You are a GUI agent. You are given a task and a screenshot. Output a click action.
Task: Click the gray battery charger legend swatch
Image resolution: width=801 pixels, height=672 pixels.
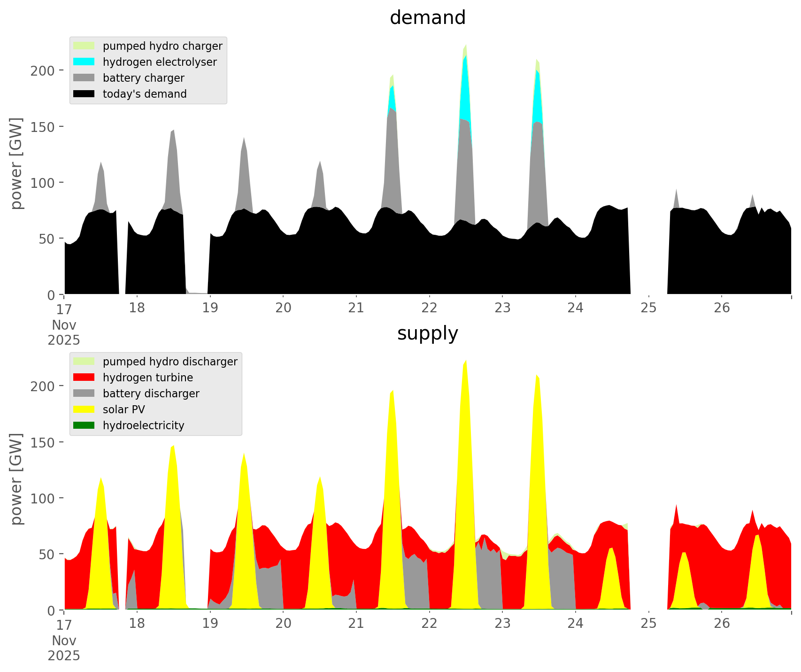click(x=84, y=78)
